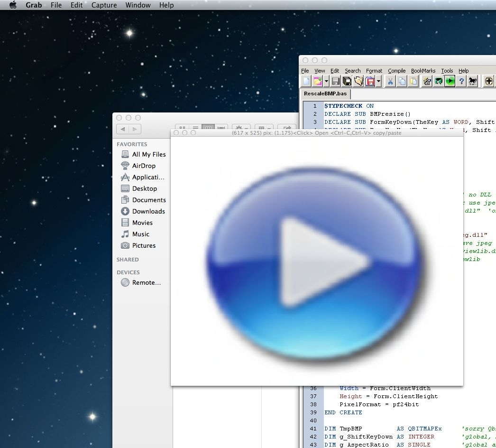Click the scissors Cut icon

click(x=390, y=81)
